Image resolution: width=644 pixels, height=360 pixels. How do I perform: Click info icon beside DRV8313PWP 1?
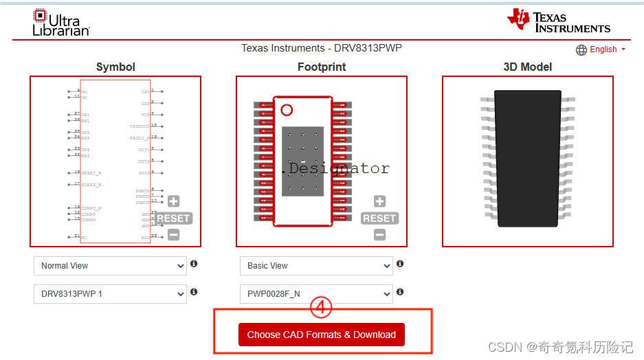point(194,292)
